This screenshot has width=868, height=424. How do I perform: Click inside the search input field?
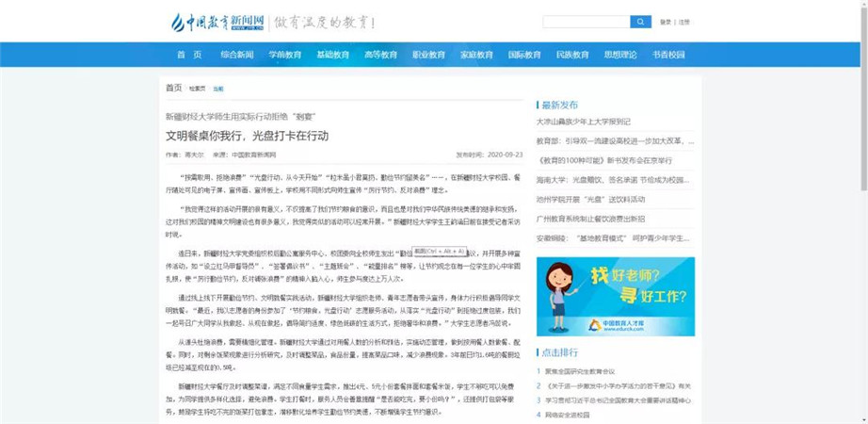click(586, 22)
